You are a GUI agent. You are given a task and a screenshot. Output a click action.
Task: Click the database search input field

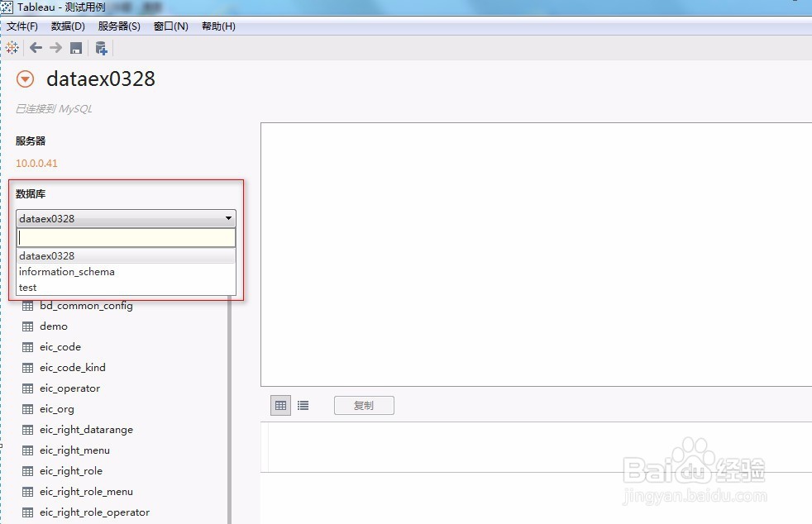(x=126, y=238)
